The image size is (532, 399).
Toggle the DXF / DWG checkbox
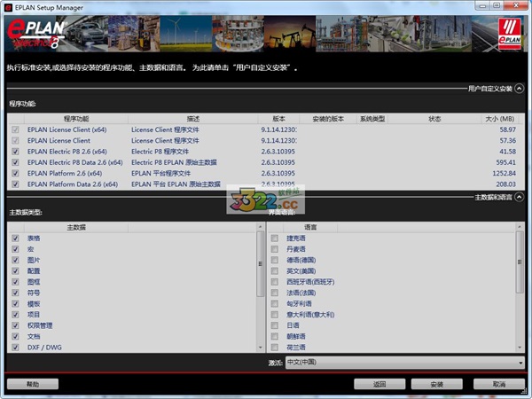point(15,348)
